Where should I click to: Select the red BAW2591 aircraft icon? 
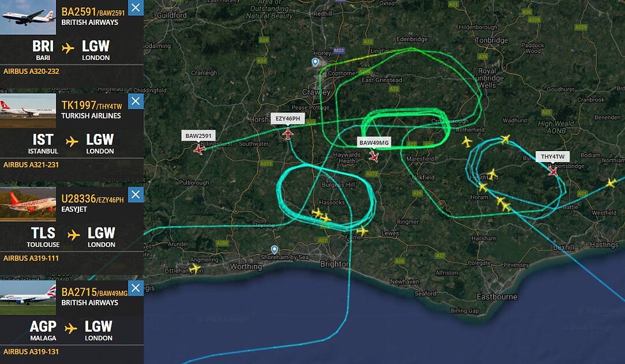pos(199,150)
